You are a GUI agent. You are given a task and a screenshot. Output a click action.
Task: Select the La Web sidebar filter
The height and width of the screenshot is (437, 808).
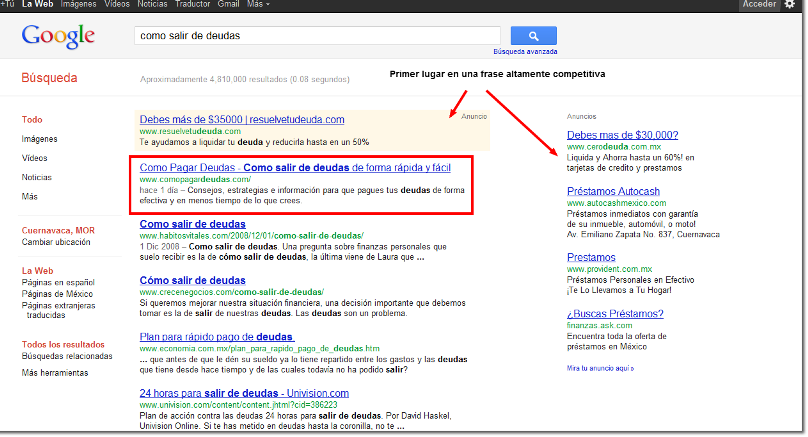click(38, 271)
